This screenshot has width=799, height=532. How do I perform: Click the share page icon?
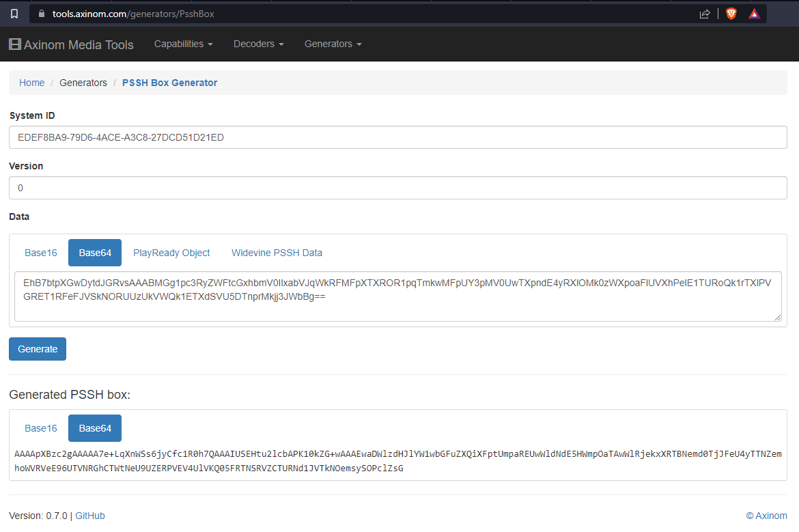pyautogui.click(x=705, y=14)
